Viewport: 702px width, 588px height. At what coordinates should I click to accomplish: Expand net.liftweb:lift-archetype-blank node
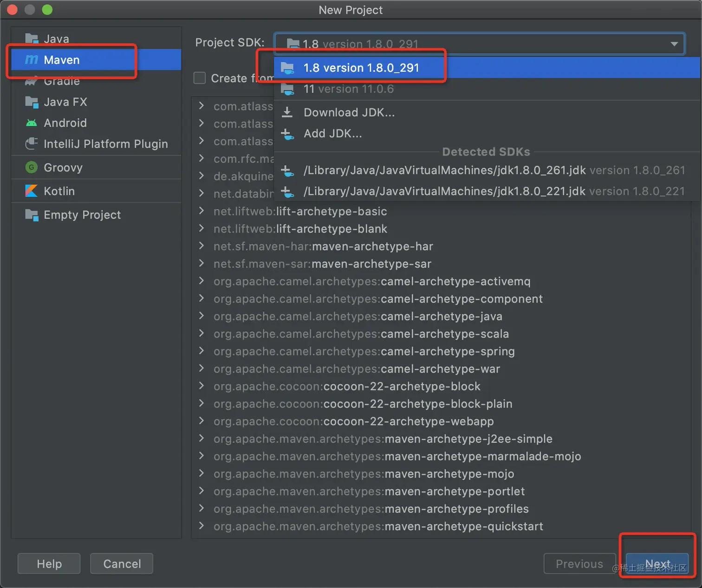201,228
